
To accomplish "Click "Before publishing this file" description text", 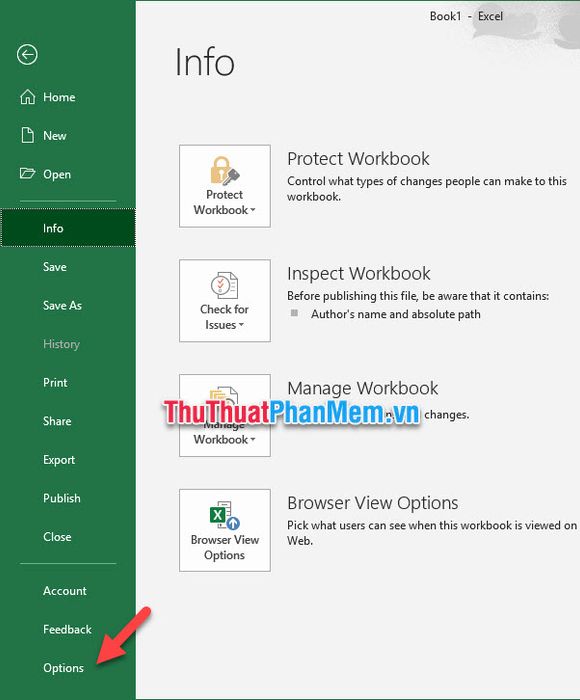I will (418, 296).
